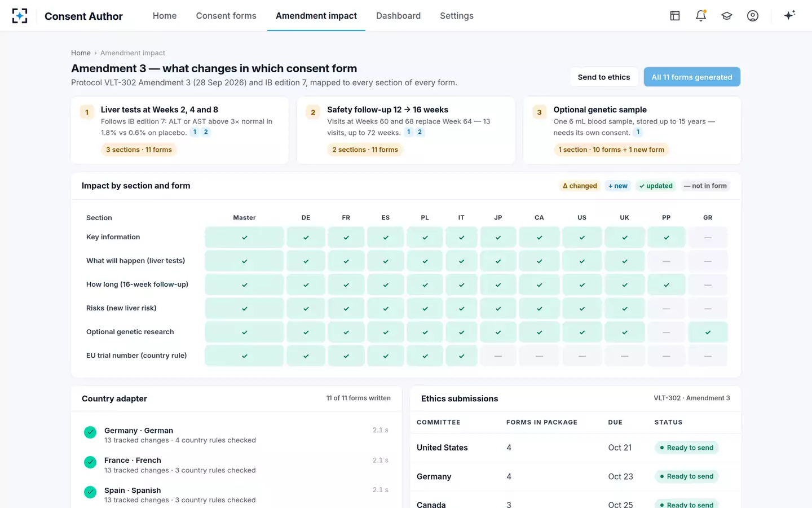812x508 pixels.
Task: Click the Consent Author logo icon
Action: point(20,16)
